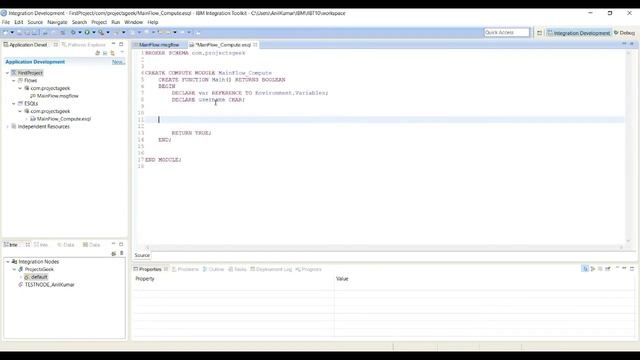This screenshot has height=360, width=640.
Task: Close the MainFlow_Compute.esql editor tab
Action: [x=256, y=44]
